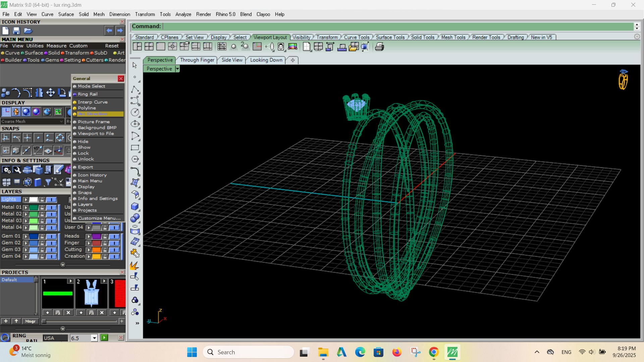Click Reset in Main Menu
This screenshot has width=644, height=362.
(x=112, y=46)
